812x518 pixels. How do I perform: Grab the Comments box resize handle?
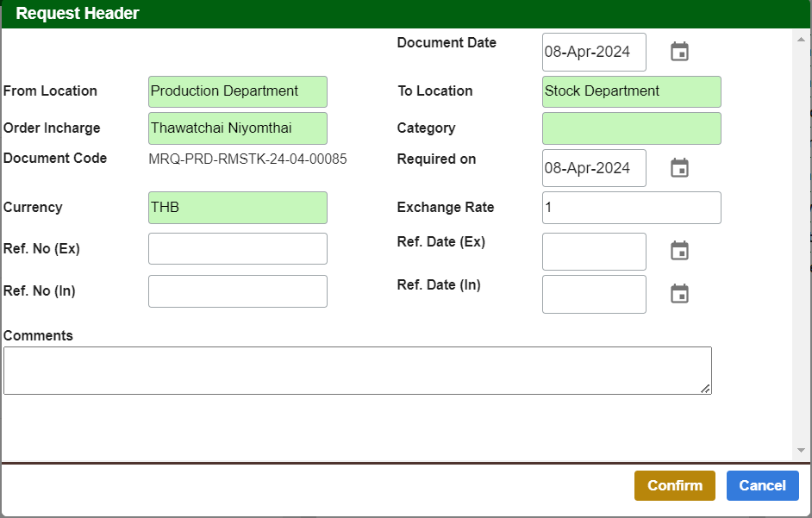(x=705, y=389)
